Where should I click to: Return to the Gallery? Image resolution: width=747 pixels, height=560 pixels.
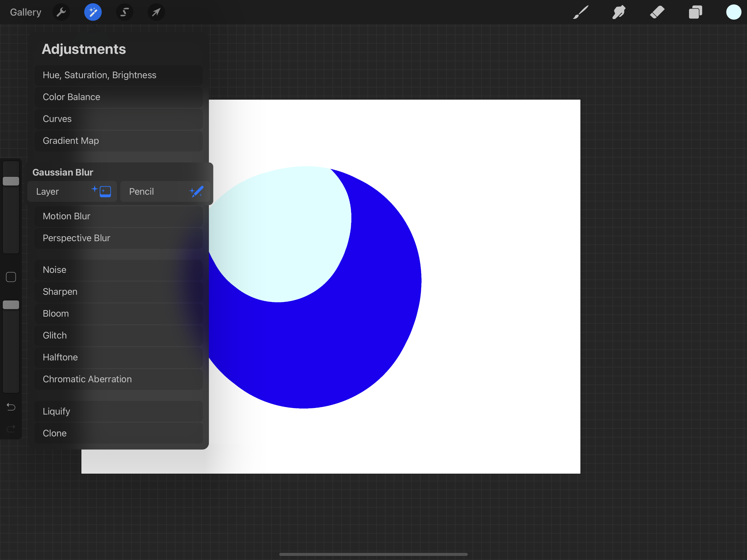26,13
